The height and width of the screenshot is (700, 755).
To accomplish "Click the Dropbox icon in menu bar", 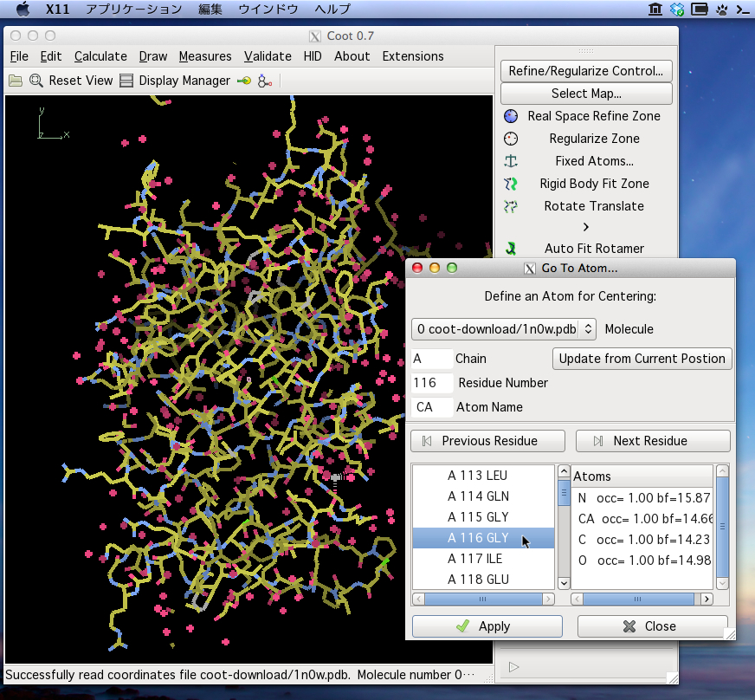I will 676,10.
